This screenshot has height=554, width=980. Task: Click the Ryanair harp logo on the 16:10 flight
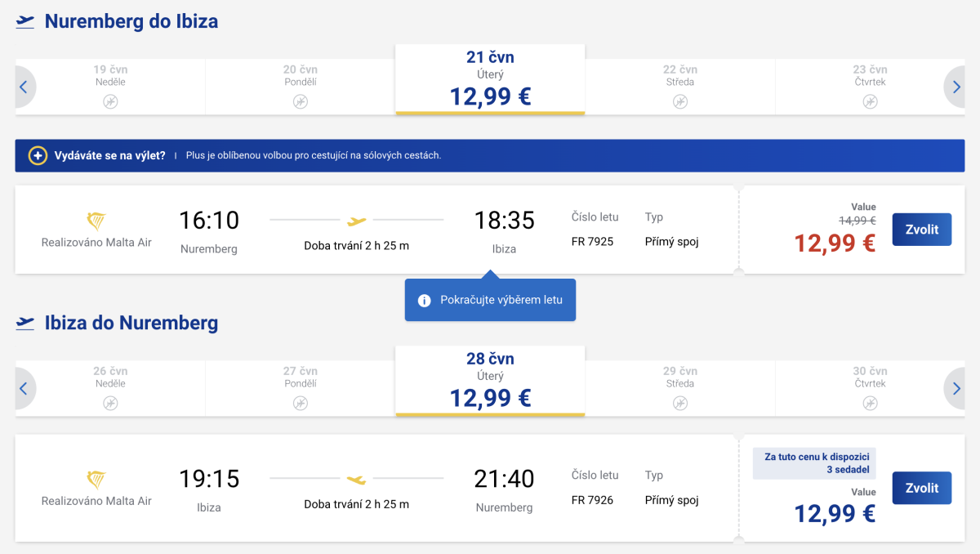coord(96,221)
